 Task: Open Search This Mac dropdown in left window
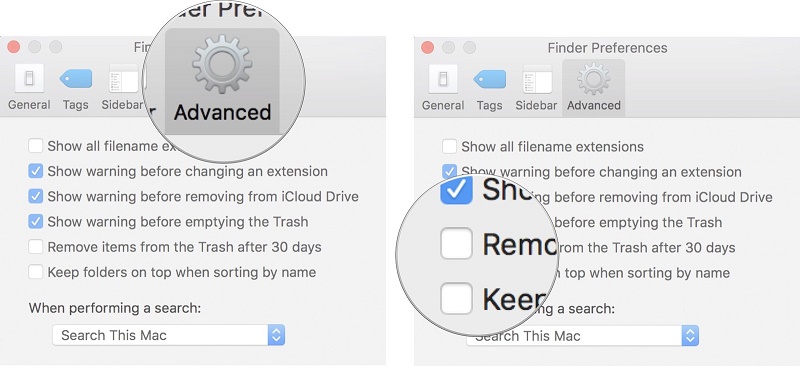click(x=168, y=335)
